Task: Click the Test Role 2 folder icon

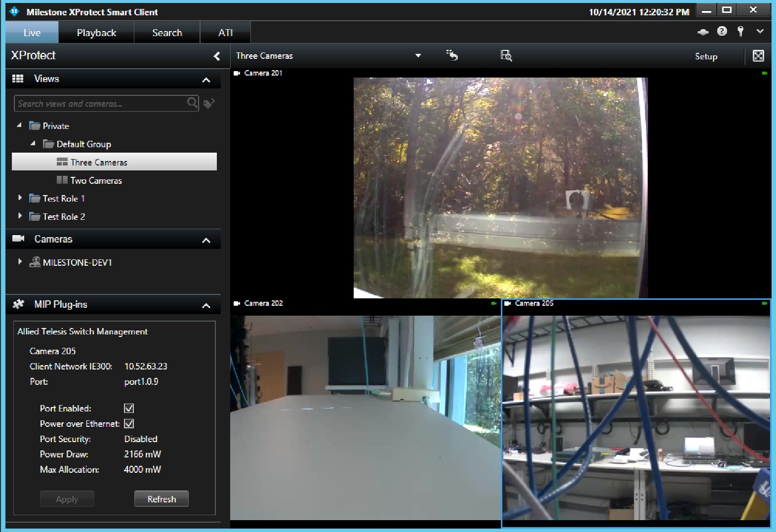Action: (35, 216)
